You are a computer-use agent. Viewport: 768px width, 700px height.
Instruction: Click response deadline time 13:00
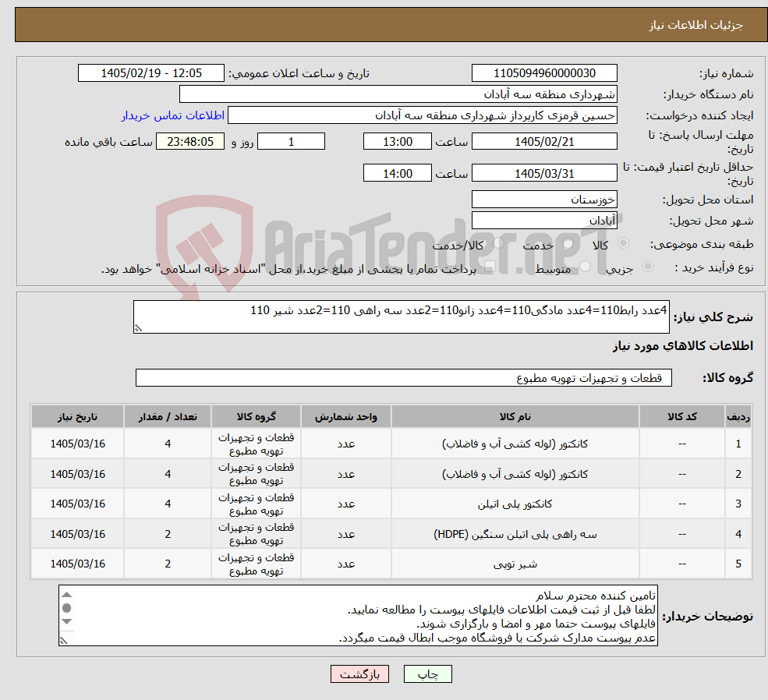click(397, 141)
